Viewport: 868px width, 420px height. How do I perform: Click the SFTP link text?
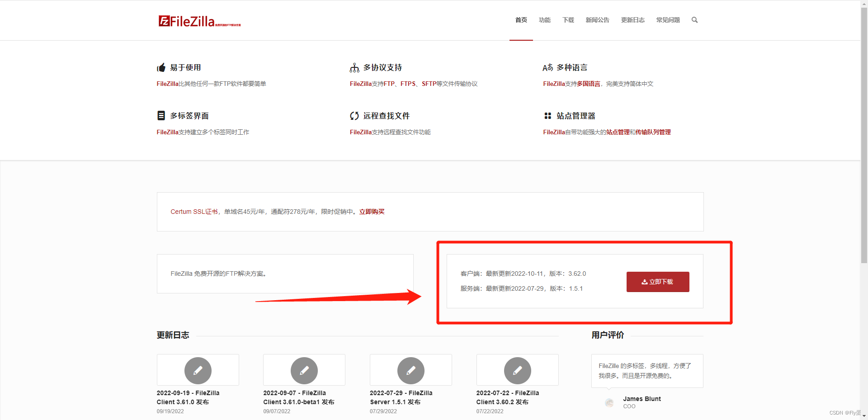[429, 84]
